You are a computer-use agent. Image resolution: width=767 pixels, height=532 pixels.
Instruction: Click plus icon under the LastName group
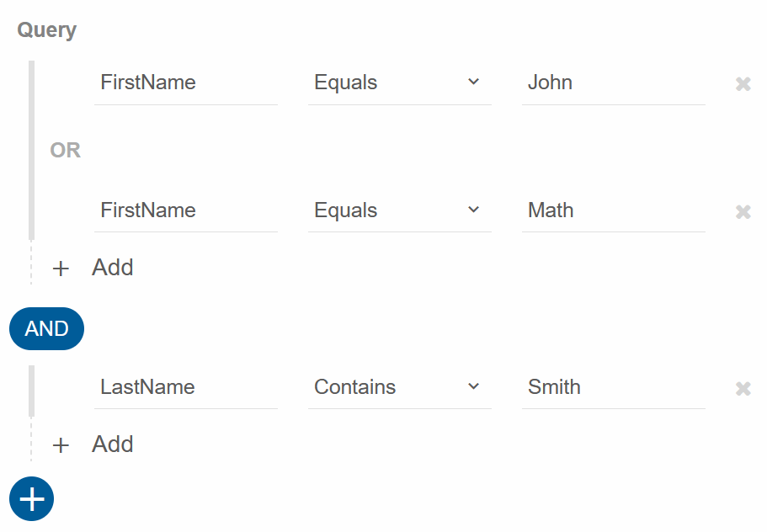pos(61,445)
